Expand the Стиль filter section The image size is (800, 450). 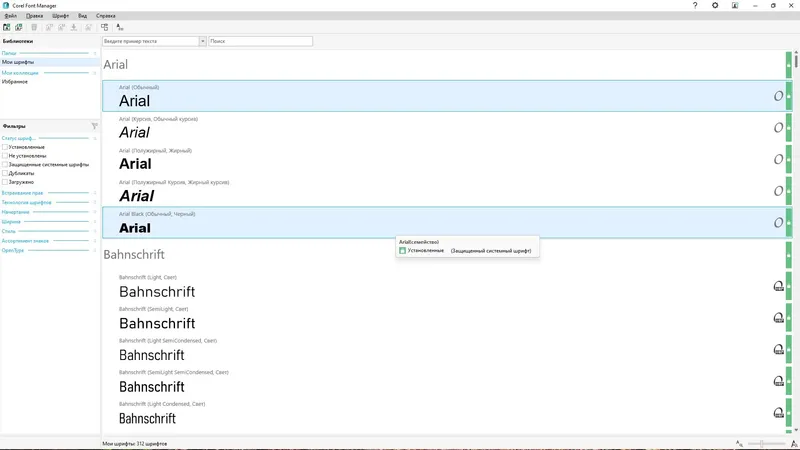(x=95, y=231)
